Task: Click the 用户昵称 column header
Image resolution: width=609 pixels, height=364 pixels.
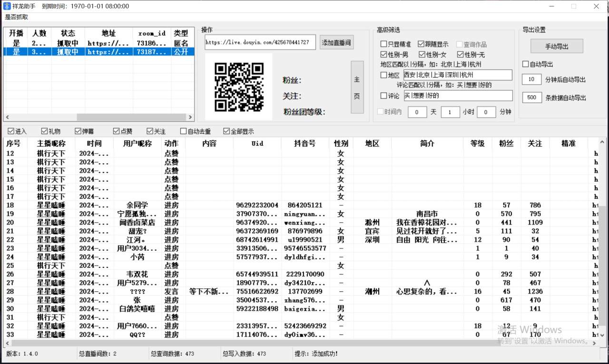Action: click(137, 143)
